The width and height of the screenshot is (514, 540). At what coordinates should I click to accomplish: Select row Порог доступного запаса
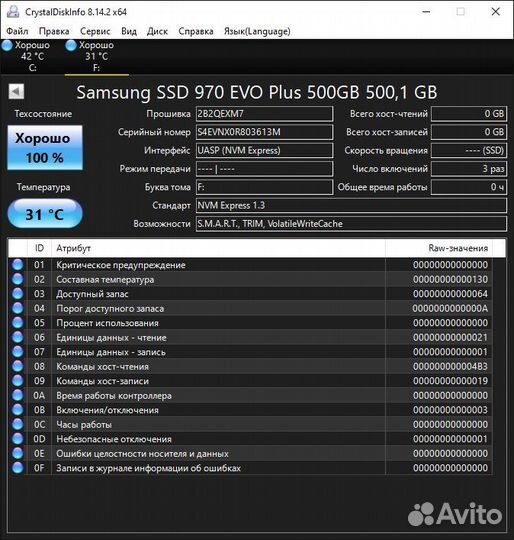point(250,308)
